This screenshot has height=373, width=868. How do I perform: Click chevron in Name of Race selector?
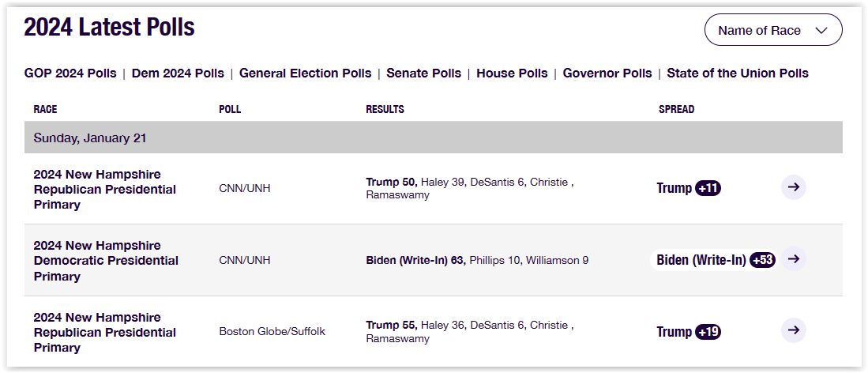[821, 31]
